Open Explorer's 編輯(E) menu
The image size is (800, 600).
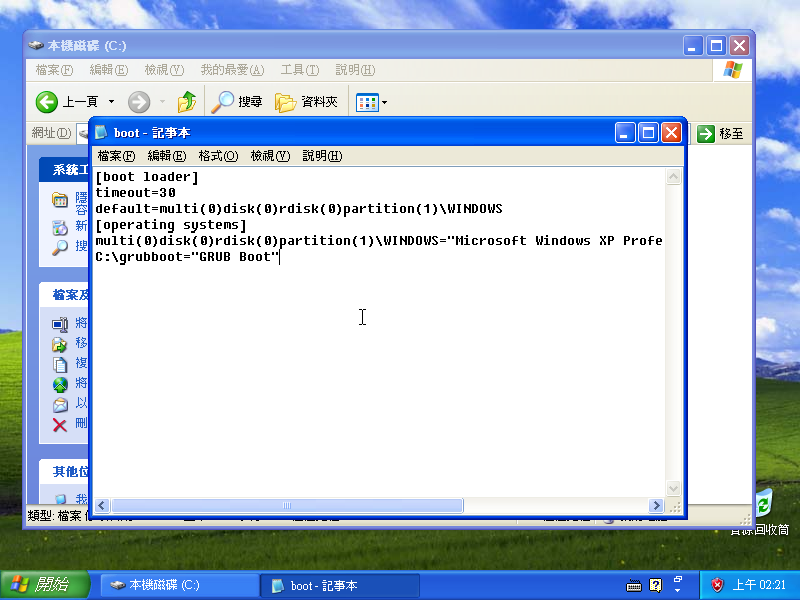tap(109, 70)
